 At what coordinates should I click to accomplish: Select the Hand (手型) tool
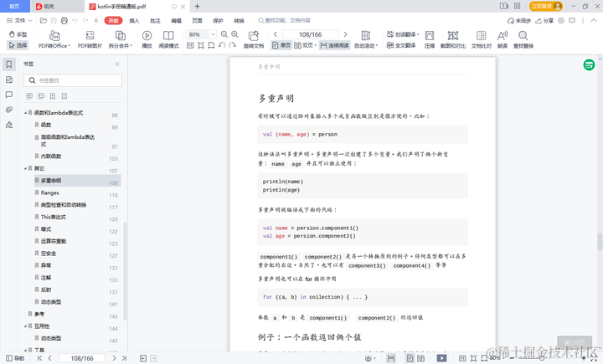click(x=18, y=34)
